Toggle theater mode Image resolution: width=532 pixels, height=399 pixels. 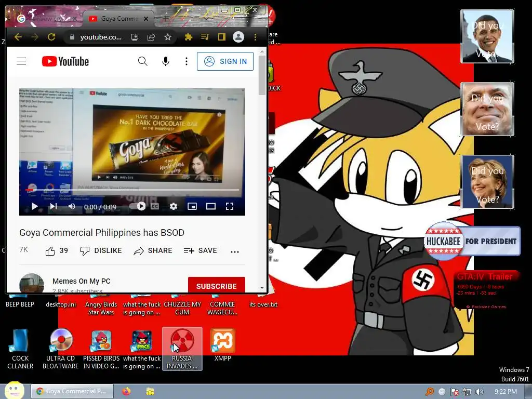211,206
